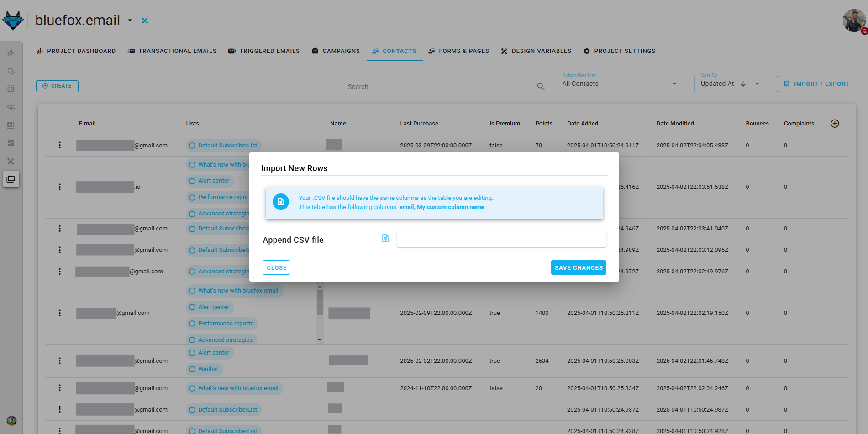Image resolution: width=868 pixels, height=434 pixels.
Task: Open row menu for contact with 20 points
Action: tap(59, 388)
